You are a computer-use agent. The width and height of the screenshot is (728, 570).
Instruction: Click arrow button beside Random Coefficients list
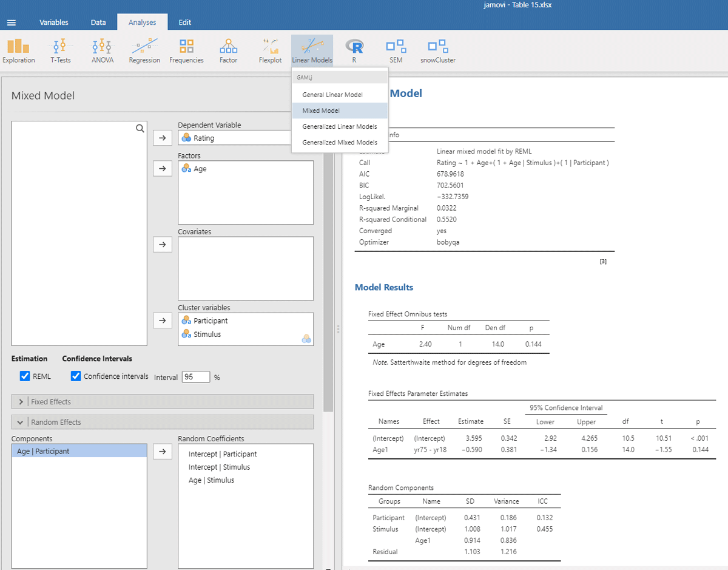pyautogui.click(x=162, y=452)
